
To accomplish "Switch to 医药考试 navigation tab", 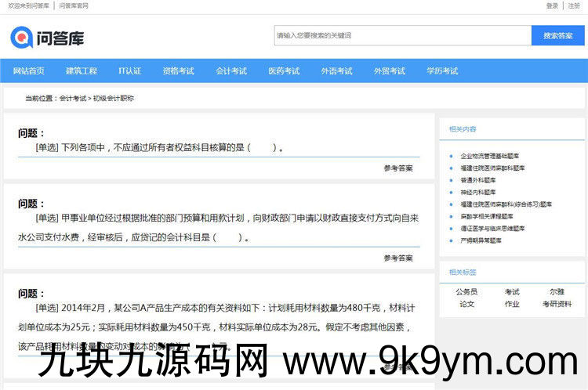I will pos(284,71).
